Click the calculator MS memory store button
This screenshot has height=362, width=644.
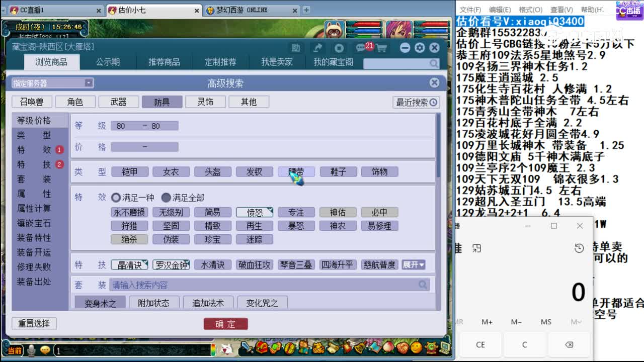pyautogui.click(x=546, y=322)
